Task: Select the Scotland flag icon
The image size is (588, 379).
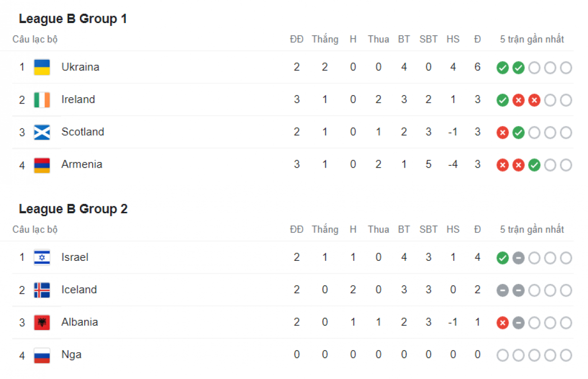Action: pos(42,132)
